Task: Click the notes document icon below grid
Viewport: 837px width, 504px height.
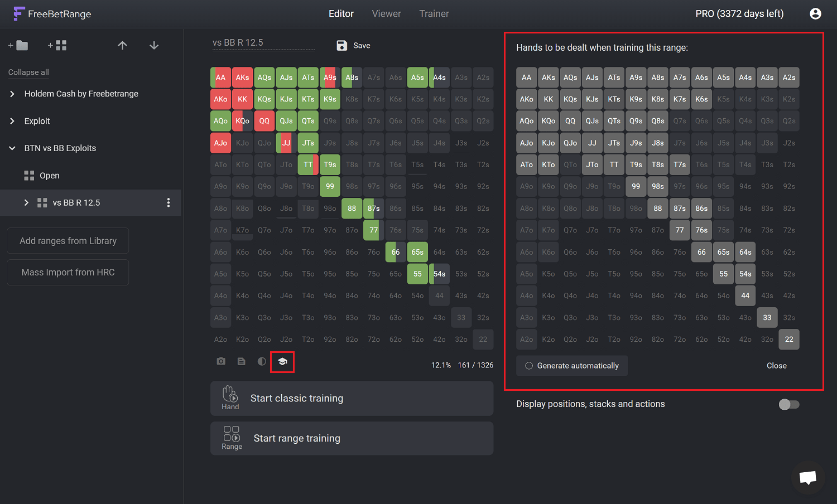Action: click(241, 361)
